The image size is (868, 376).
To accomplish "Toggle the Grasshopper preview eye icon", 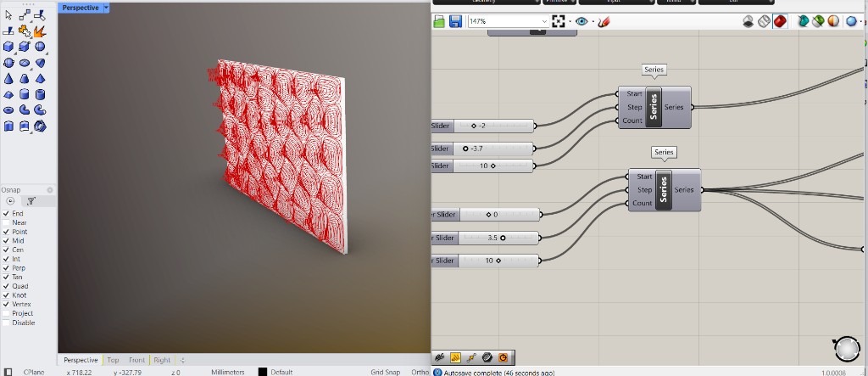I will click(x=581, y=21).
